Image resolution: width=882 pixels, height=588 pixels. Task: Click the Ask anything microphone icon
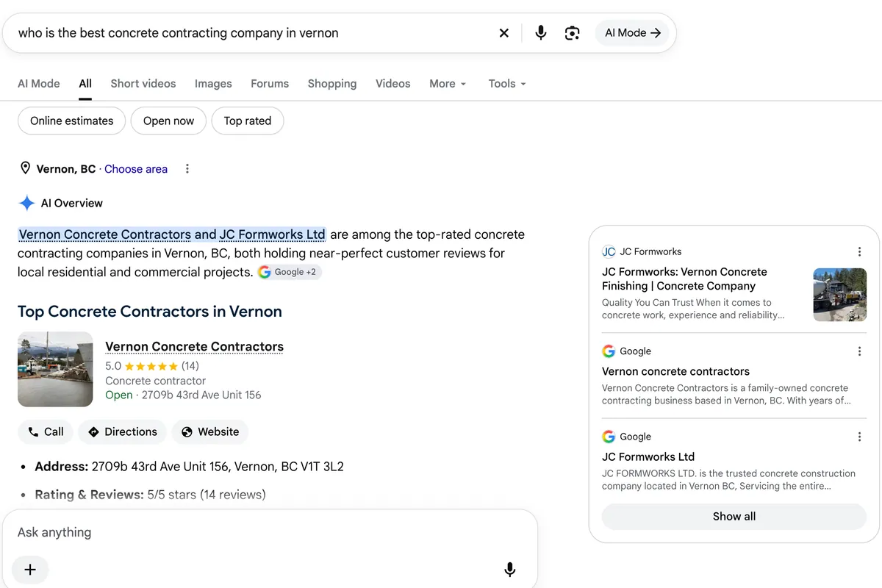(510, 570)
